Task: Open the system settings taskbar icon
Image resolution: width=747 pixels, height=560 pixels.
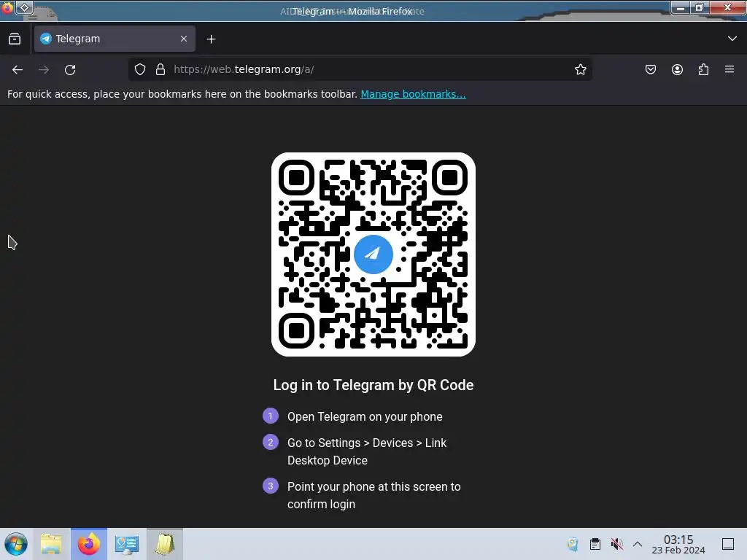Action: pos(127,544)
